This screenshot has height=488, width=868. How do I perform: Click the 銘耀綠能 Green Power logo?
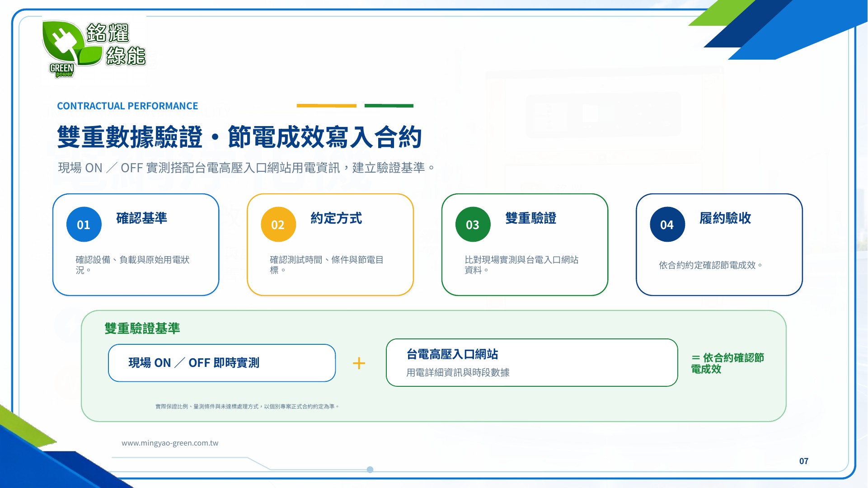[94, 49]
